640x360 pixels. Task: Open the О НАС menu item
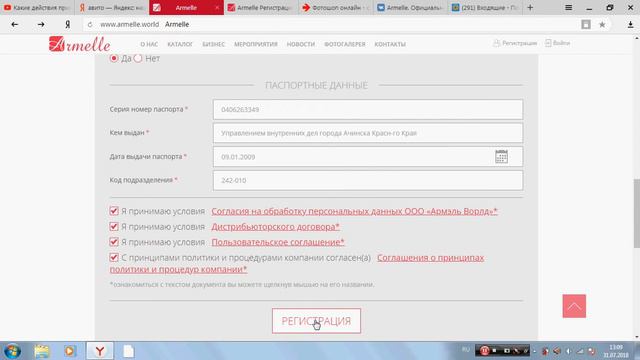click(149, 44)
